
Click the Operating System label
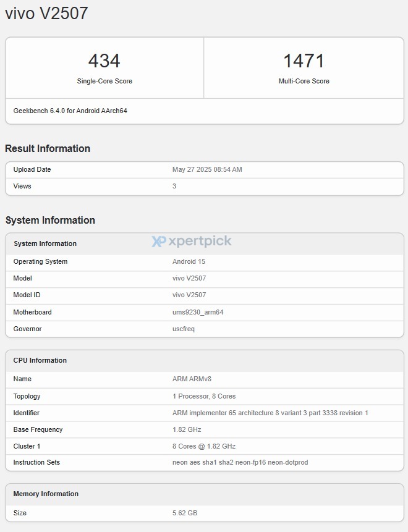coord(40,261)
